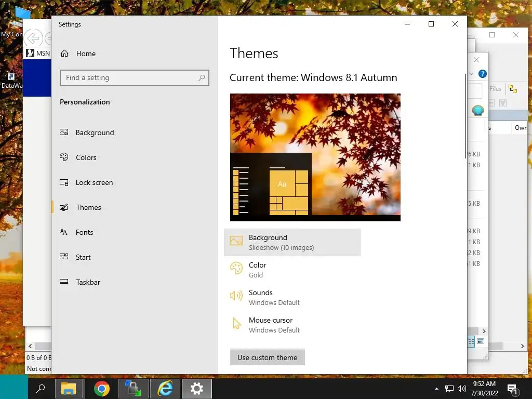The width and height of the screenshot is (532, 399).
Task: Launch Google Chrome from the taskbar
Action: 101,389
